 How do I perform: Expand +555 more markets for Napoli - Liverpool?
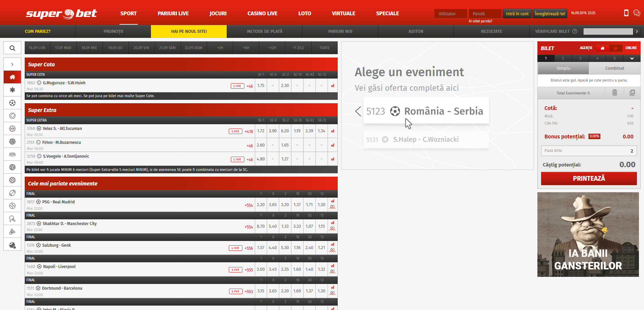click(x=249, y=270)
